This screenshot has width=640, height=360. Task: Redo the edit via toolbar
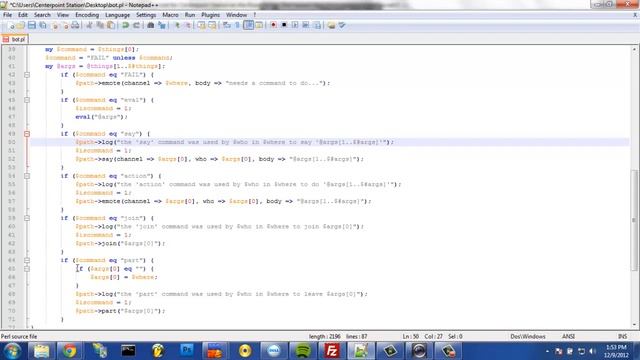click(x=136, y=25)
